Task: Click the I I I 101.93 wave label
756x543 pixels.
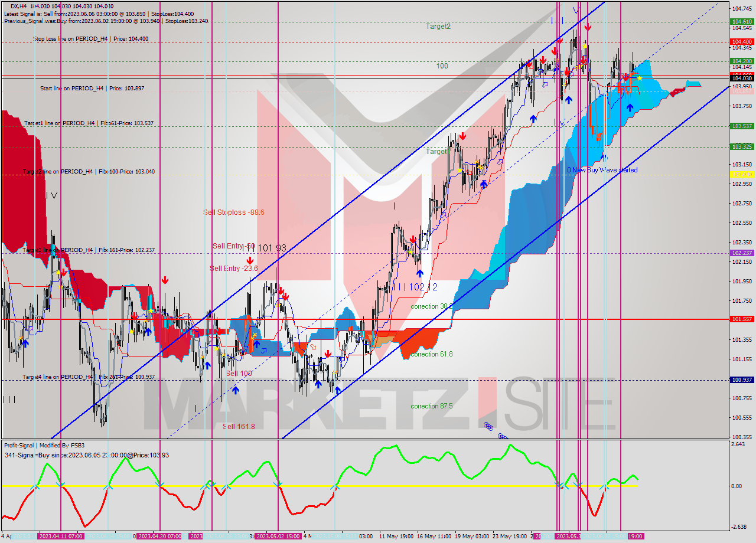Action: click(x=264, y=248)
